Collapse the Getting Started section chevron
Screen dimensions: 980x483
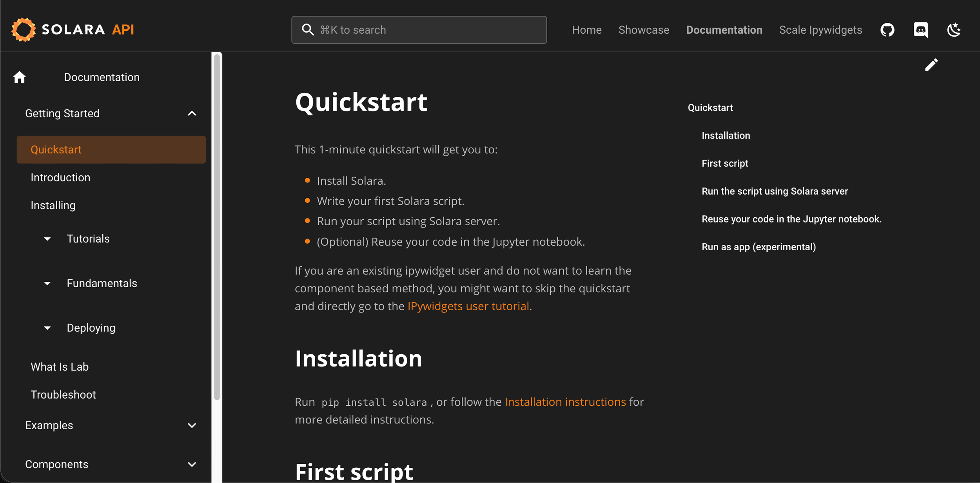pos(192,113)
